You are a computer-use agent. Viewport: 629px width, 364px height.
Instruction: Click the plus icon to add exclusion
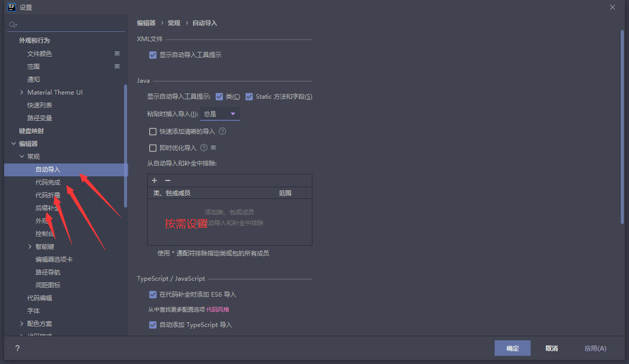(154, 180)
